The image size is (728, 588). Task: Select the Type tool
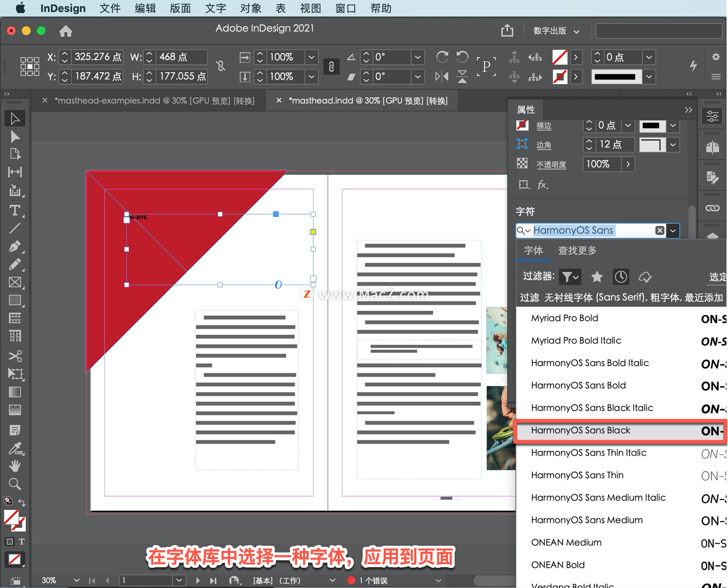point(15,210)
